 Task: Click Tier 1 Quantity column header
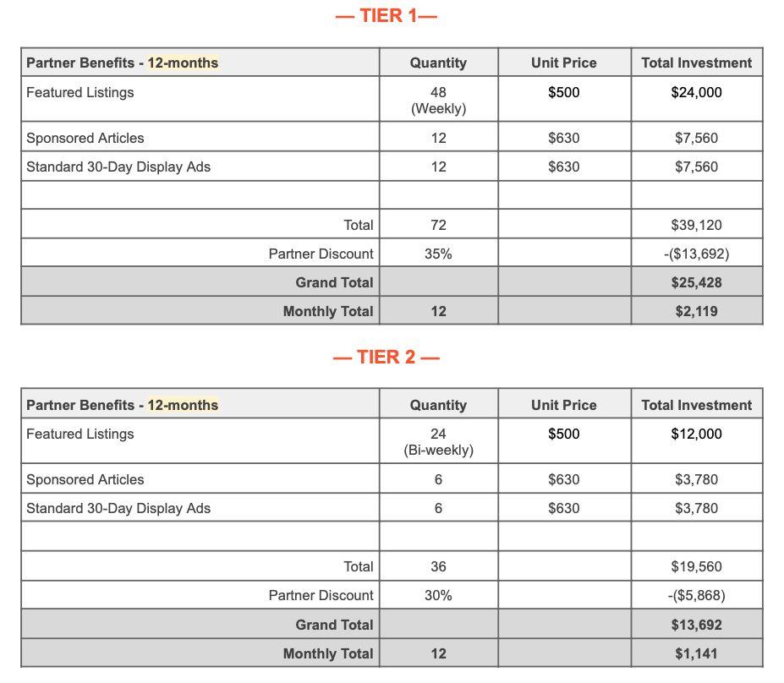(438, 63)
